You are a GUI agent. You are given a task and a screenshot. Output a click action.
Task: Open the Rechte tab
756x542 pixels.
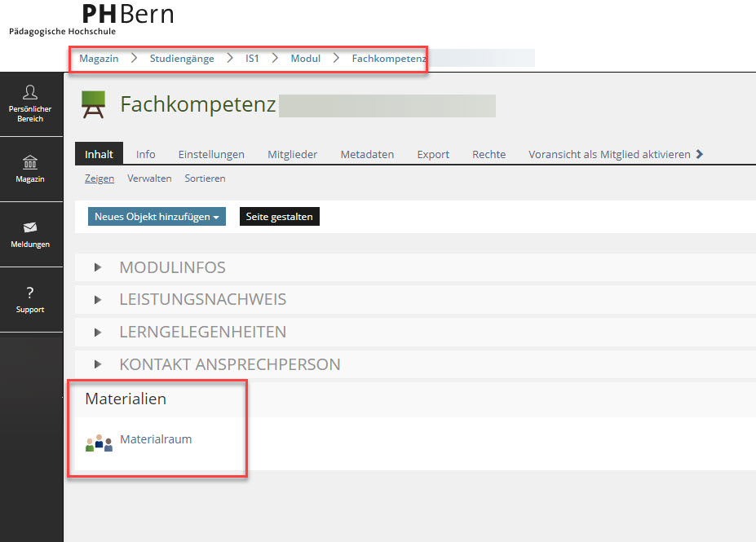[x=489, y=154]
